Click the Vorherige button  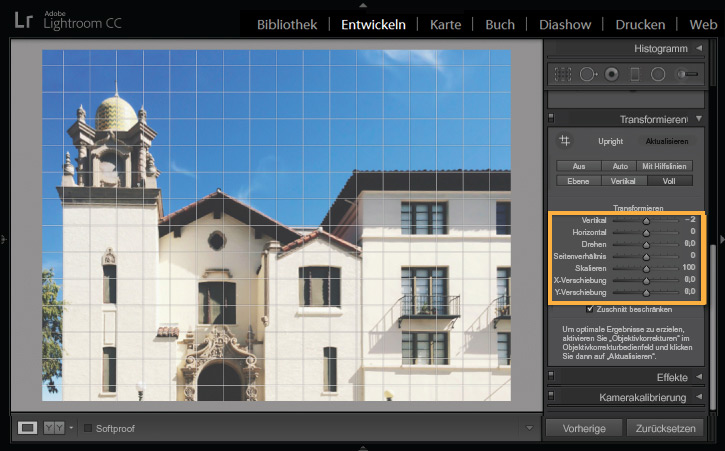coord(584,428)
